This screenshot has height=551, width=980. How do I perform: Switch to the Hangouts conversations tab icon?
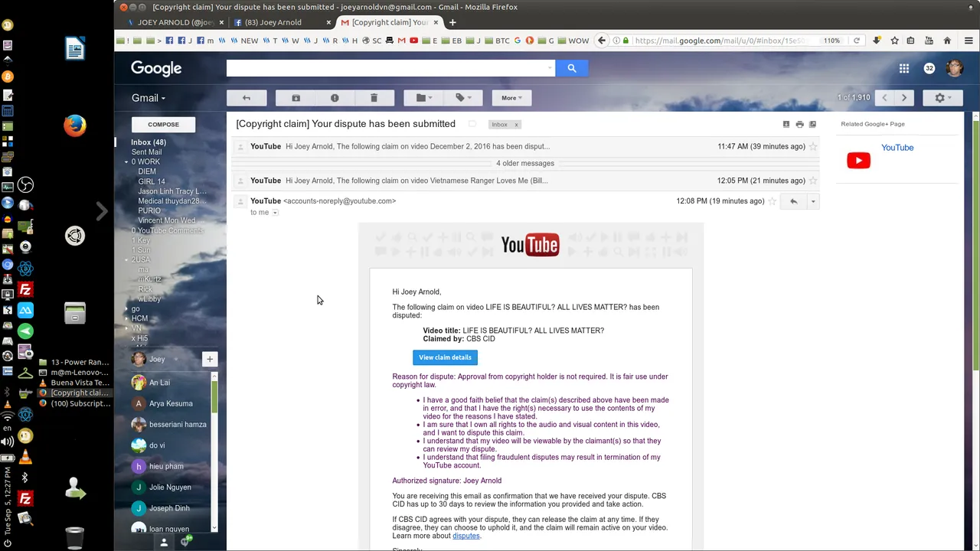185,542
